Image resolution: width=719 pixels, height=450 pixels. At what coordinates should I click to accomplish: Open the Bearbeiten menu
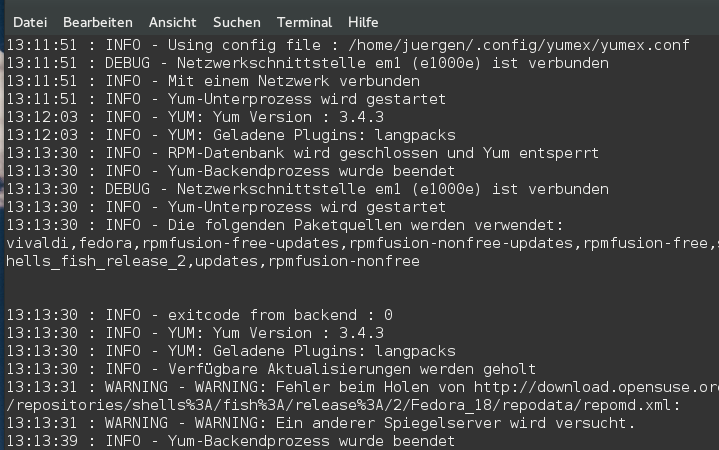click(x=98, y=22)
